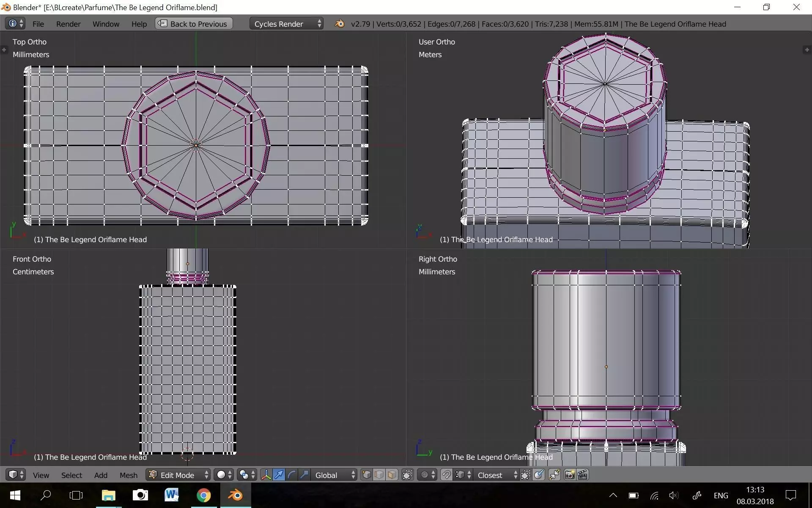Open the Action Center notifications
Image resolution: width=812 pixels, height=508 pixels.
point(790,495)
